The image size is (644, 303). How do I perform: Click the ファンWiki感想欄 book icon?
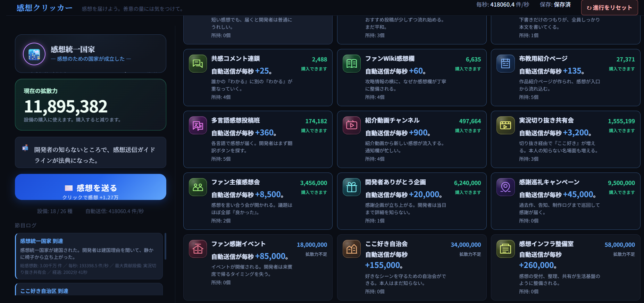[352, 64]
